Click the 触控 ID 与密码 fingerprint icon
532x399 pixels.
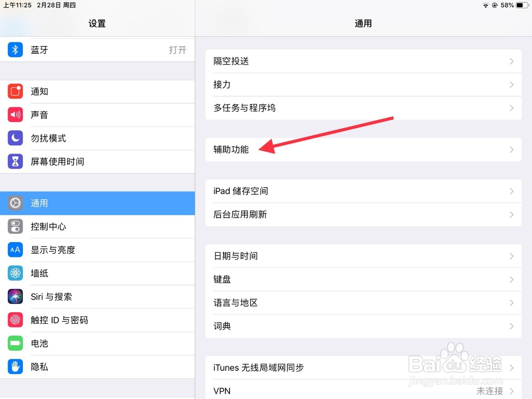click(14, 320)
